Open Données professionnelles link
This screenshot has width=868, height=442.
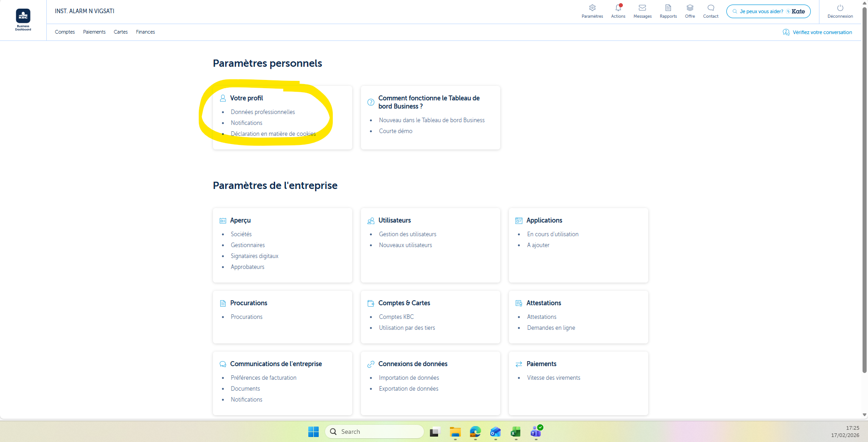click(x=263, y=112)
